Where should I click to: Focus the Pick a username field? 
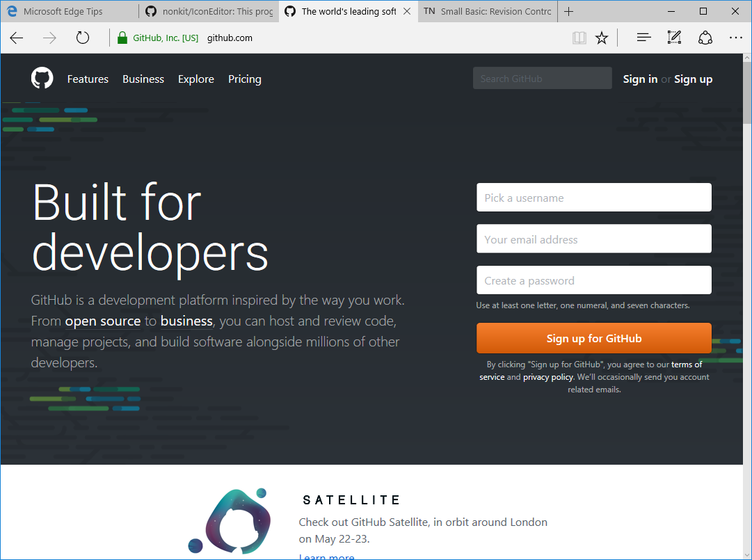pos(593,197)
